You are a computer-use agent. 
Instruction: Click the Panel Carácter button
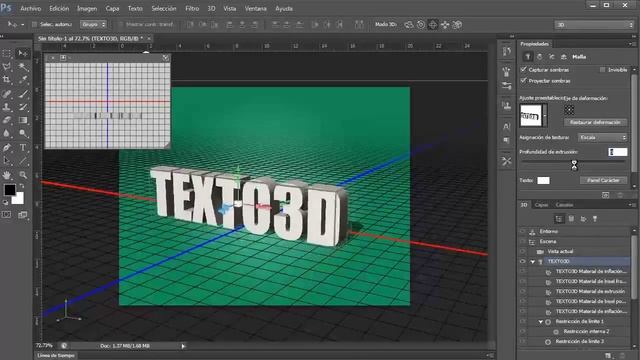[x=603, y=180]
